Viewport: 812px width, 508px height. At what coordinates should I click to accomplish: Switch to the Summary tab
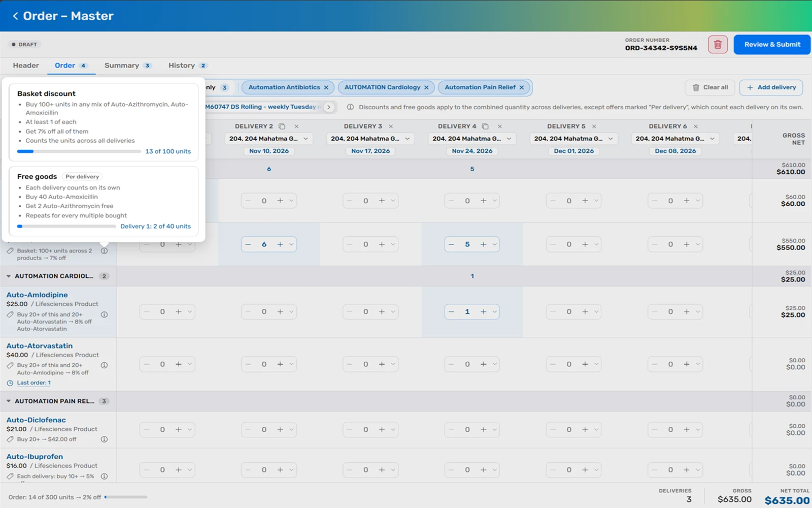[x=127, y=66]
